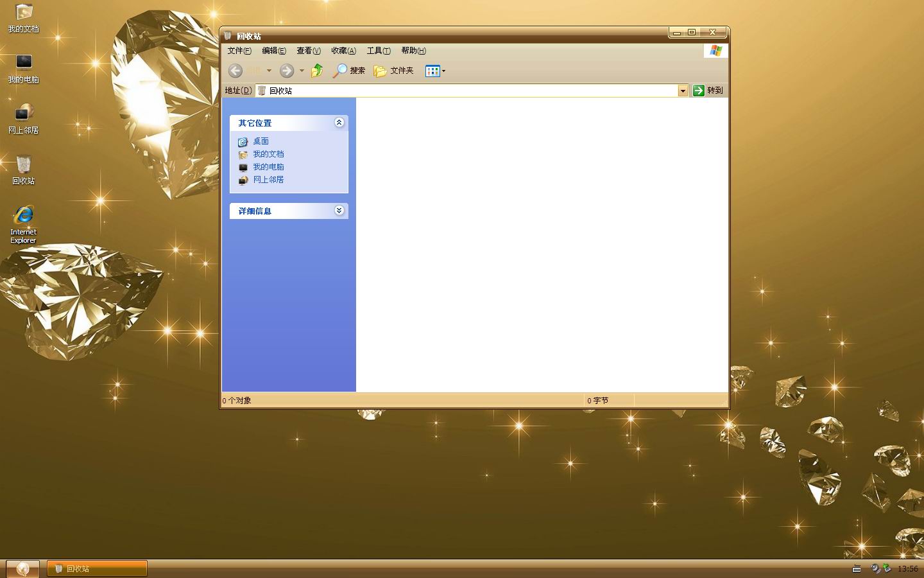Toggle the 文件夹 folders pane button
The image size is (924, 578).
[394, 71]
